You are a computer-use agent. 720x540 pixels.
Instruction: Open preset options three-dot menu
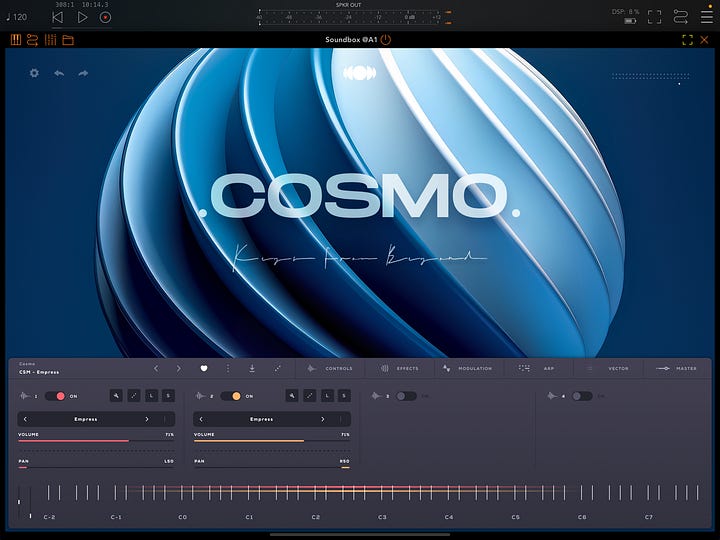click(x=228, y=368)
